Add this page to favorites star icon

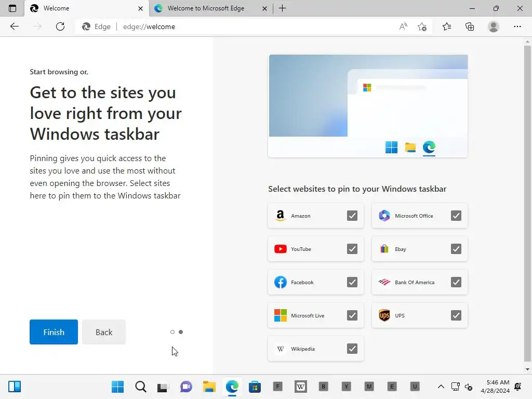(x=422, y=26)
